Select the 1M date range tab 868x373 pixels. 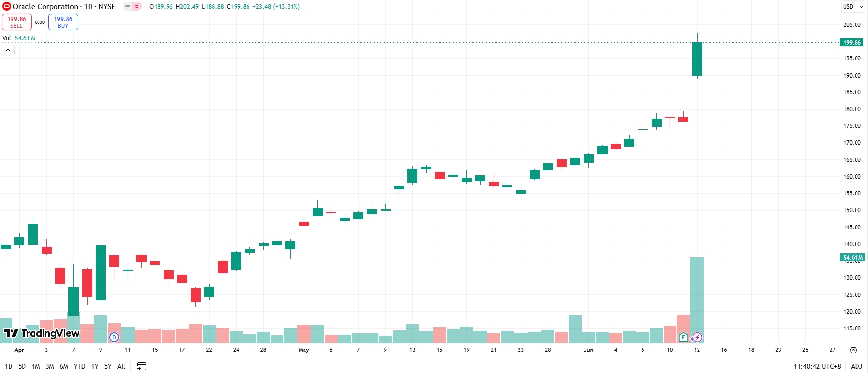point(36,366)
